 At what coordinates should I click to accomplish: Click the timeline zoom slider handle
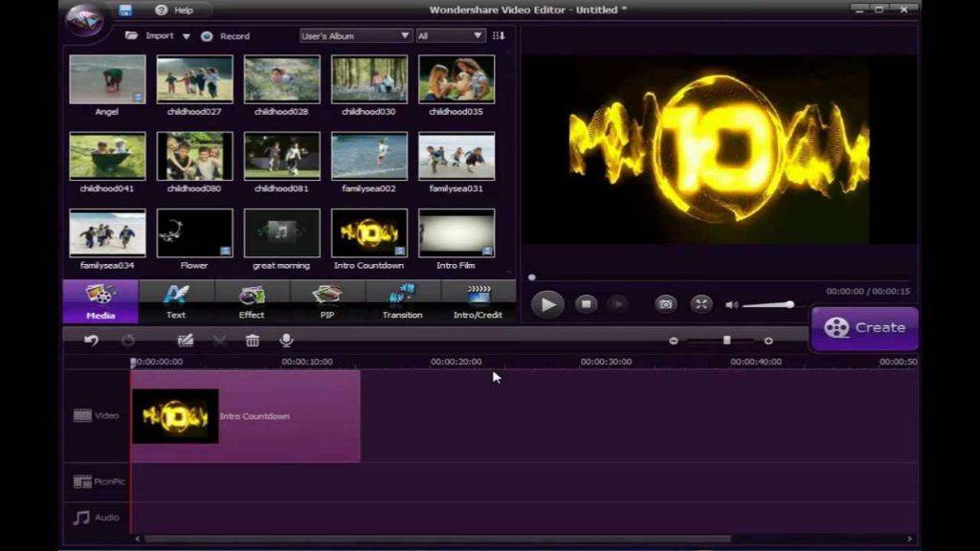(726, 340)
